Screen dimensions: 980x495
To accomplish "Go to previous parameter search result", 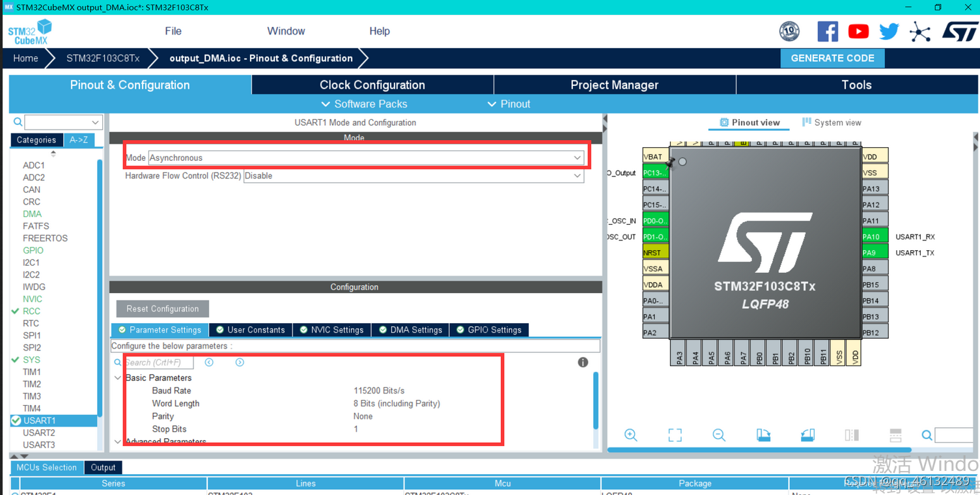I will [209, 362].
